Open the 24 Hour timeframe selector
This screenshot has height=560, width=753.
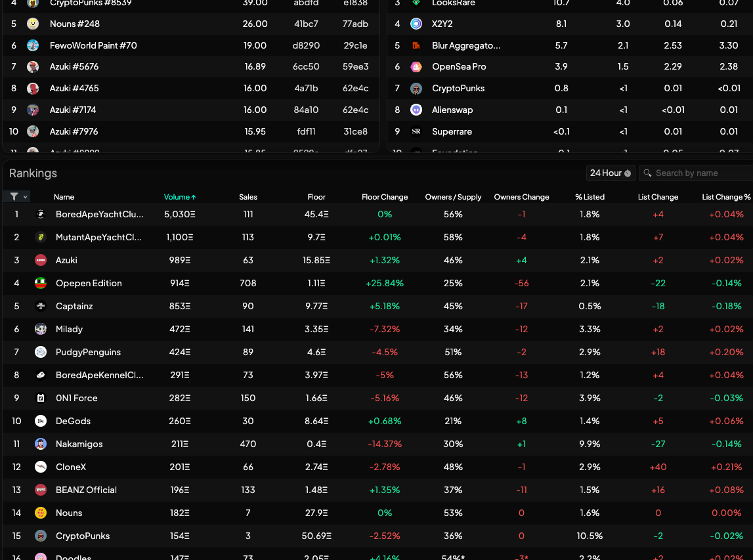point(611,173)
